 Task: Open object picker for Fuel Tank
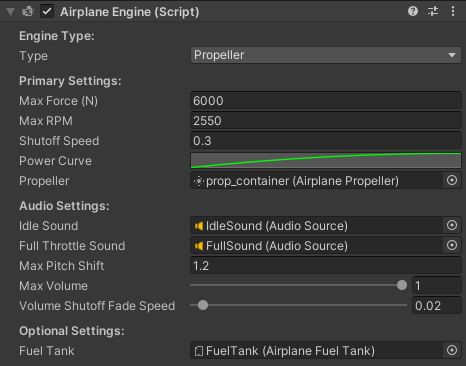452,351
